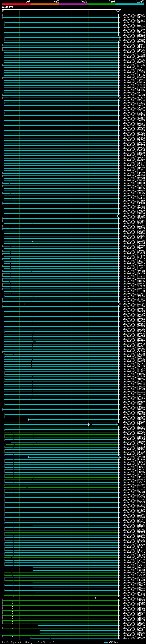Viewport: 146px width, 644px height.
Task: Select hit label UniRef100_P26574
Action: [133, 63]
